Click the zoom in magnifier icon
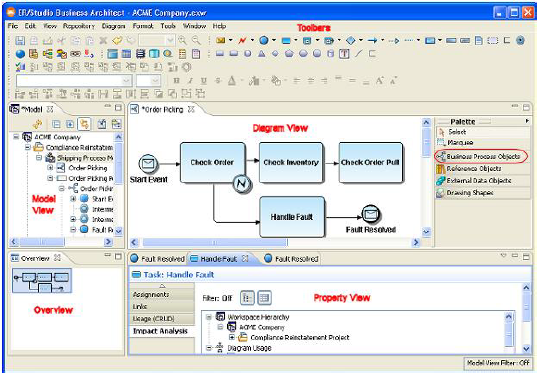Viewport: 538px width, 373px height. pyautogui.click(x=183, y=40)
